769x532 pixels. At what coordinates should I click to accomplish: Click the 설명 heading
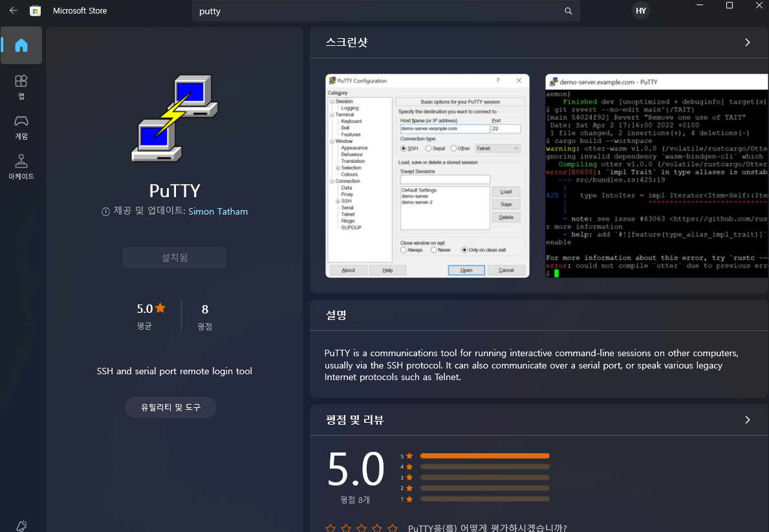coord(336,315)
